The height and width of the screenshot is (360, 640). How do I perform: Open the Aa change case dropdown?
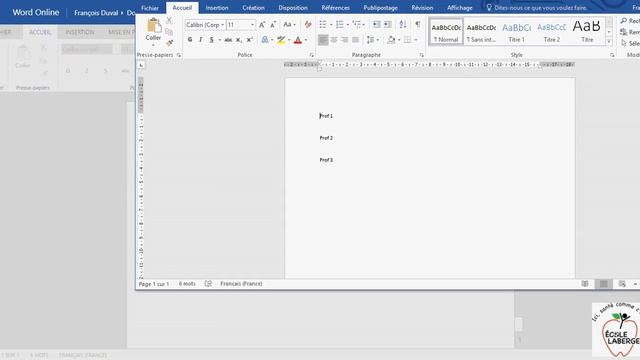289,25
